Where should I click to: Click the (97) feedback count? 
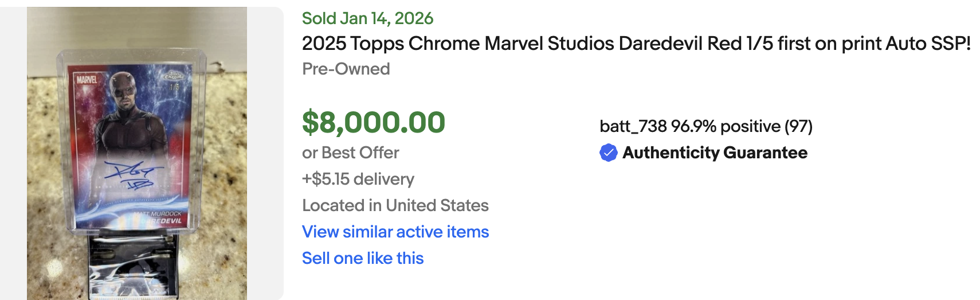(798, 126)
